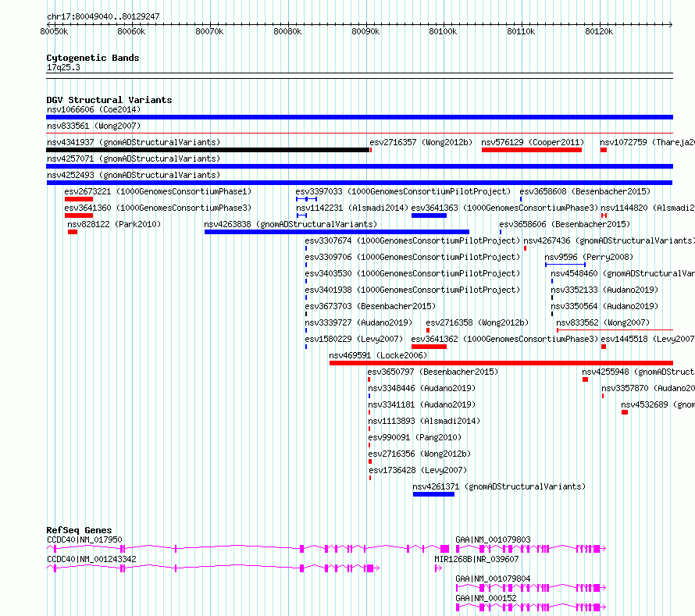Click the esv2673221 (1000GenomesConsortiumPhase1) label
This screenshot has height=616, width=695.
click(158, 191)
